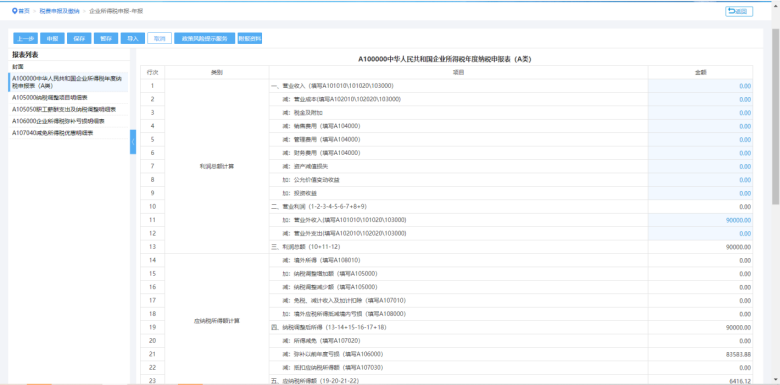Edit row 8 公允价值变动收益 amount field

[x=700, y=180]
